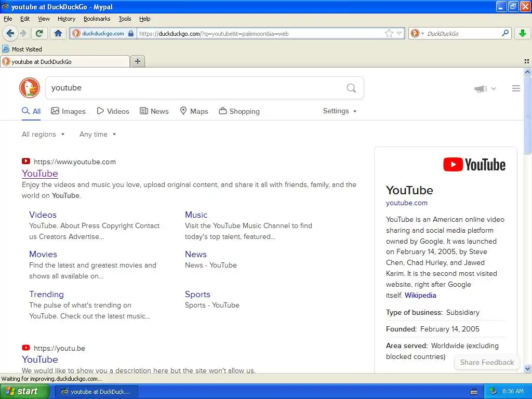
Task: Click the scrollbar up arrow
Action: click(527, 72)
